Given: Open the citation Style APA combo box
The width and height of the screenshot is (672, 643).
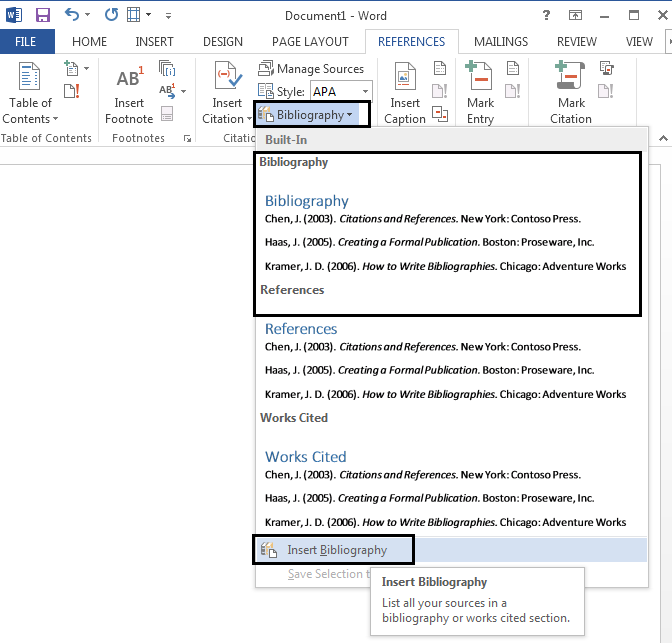Looking at the screenshot, I should (x=341, y=91).
